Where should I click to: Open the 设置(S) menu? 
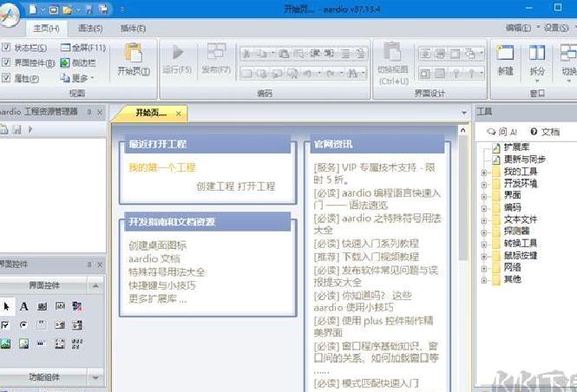click(x=556, y=28)
